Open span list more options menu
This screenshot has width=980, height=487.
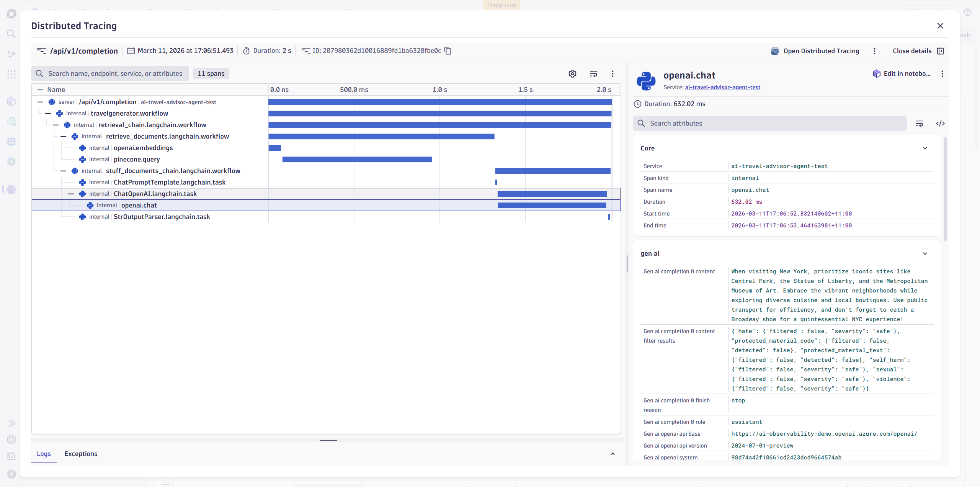click(x=612, y=74)
